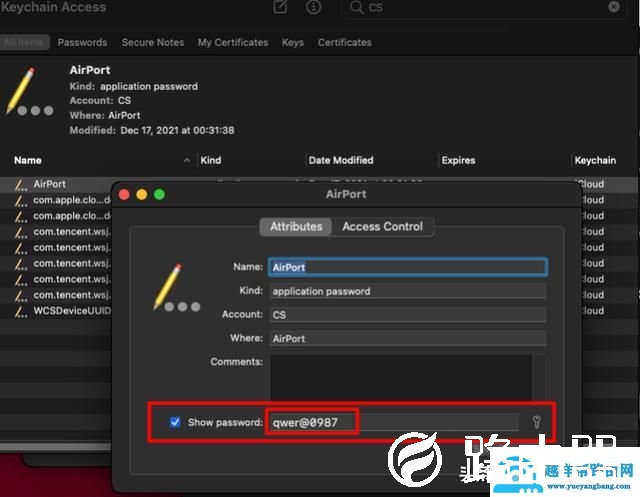Open the Certificates tab

pos(345,42)
